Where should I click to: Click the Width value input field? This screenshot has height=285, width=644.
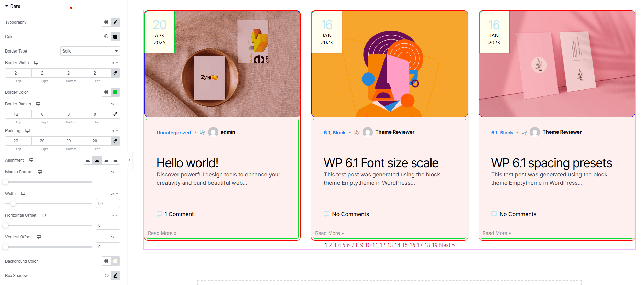click(x=108, y=204)
